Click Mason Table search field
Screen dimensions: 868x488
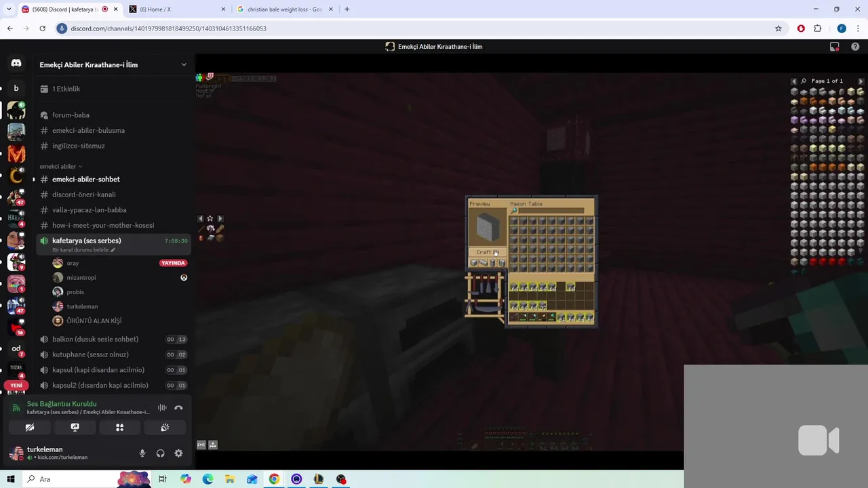(551, 211)
